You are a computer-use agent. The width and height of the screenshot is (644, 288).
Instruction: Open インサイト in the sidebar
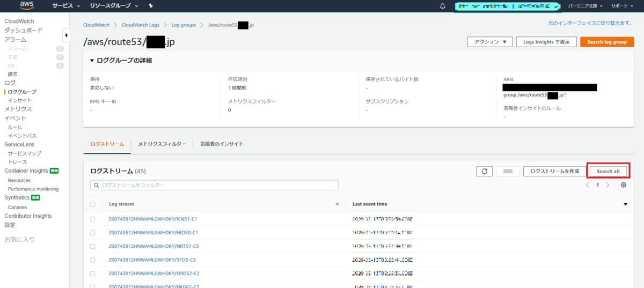(20, 100)
